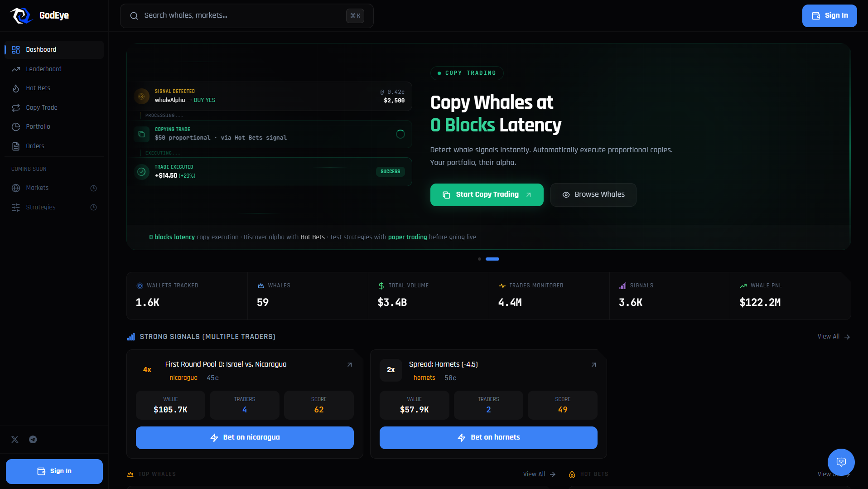This screenshot has height=489, width=868.
Task: Open the Orders page
Action: pos(35,146)
